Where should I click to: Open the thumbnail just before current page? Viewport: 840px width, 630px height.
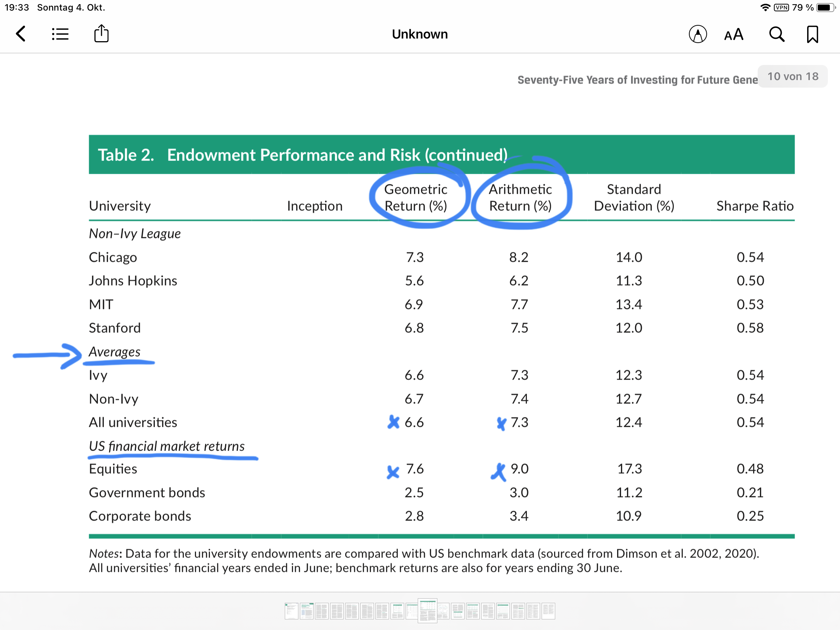[x=412, y=611]
